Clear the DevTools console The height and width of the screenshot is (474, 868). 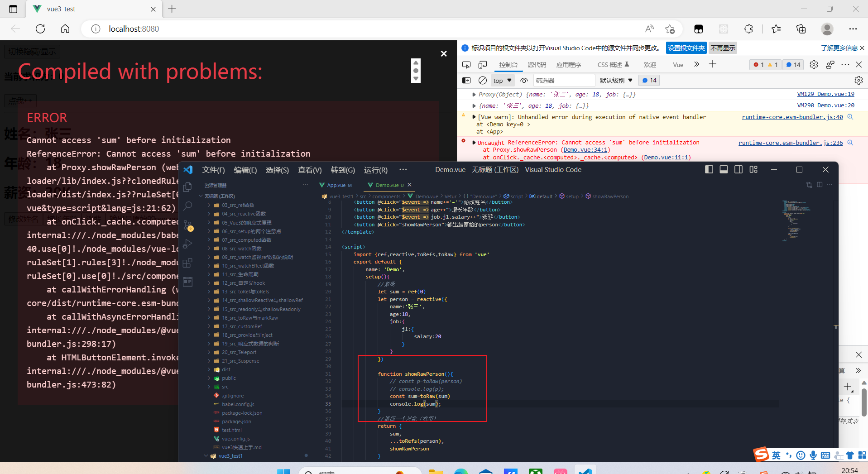pos(483,80)
